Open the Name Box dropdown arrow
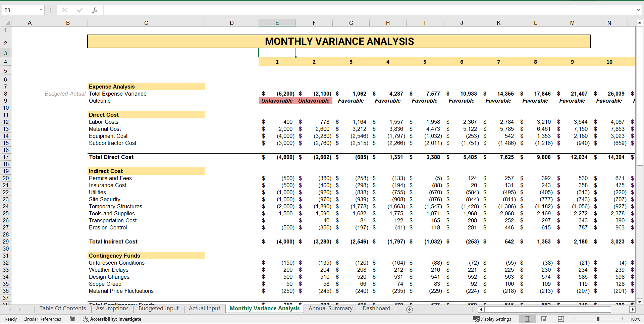 [41, 10]
